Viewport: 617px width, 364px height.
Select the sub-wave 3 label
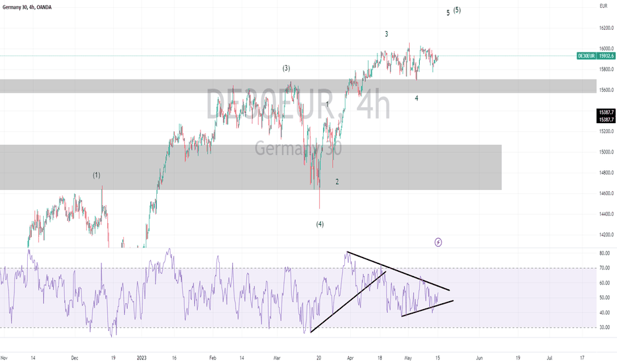click(387, 34)
